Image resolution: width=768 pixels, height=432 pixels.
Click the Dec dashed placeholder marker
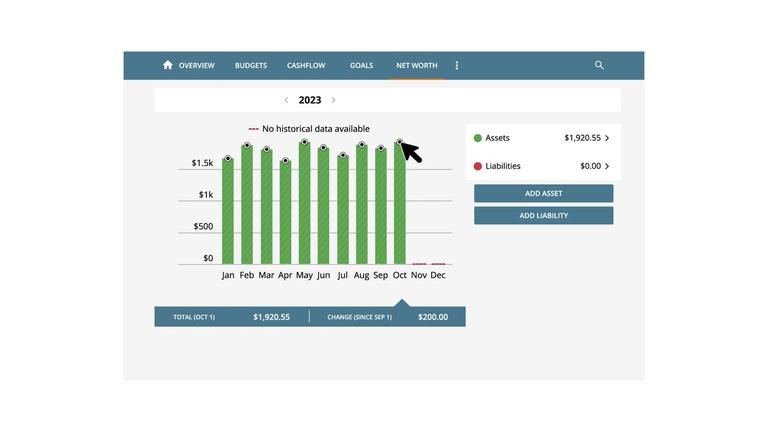[x=438, y=264]
